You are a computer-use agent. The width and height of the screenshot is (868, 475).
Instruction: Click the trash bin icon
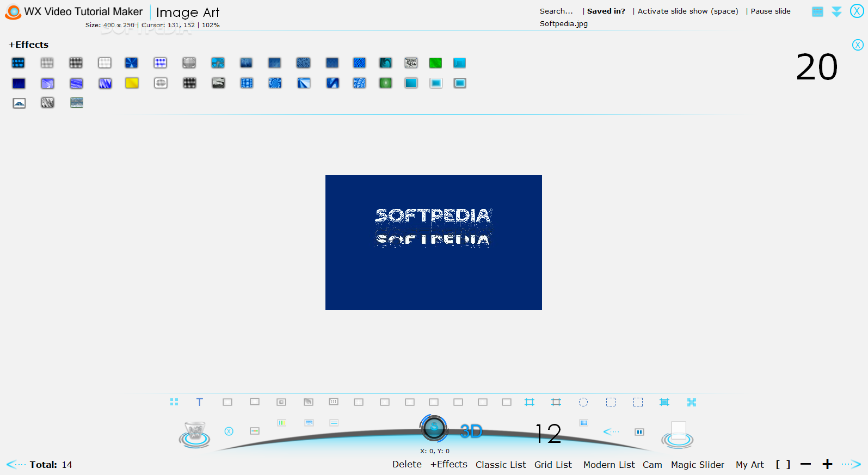195,434
